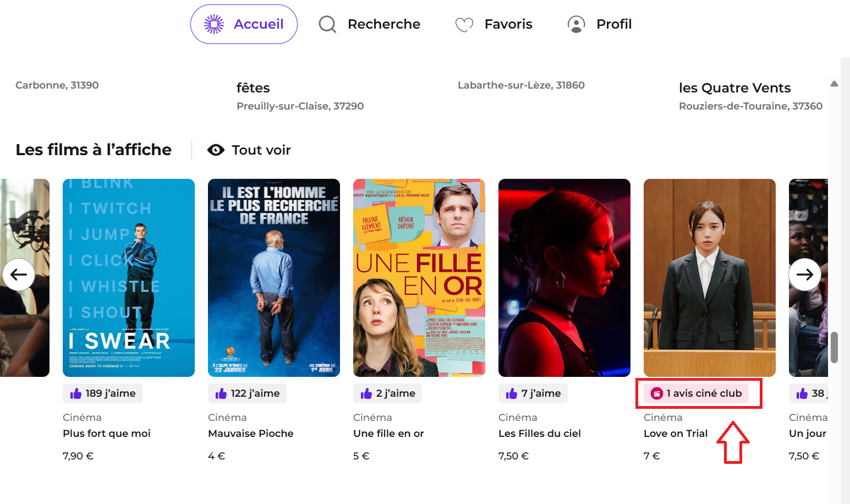
Task: Select the Profil menu label
Action: [x=614, y=24]
